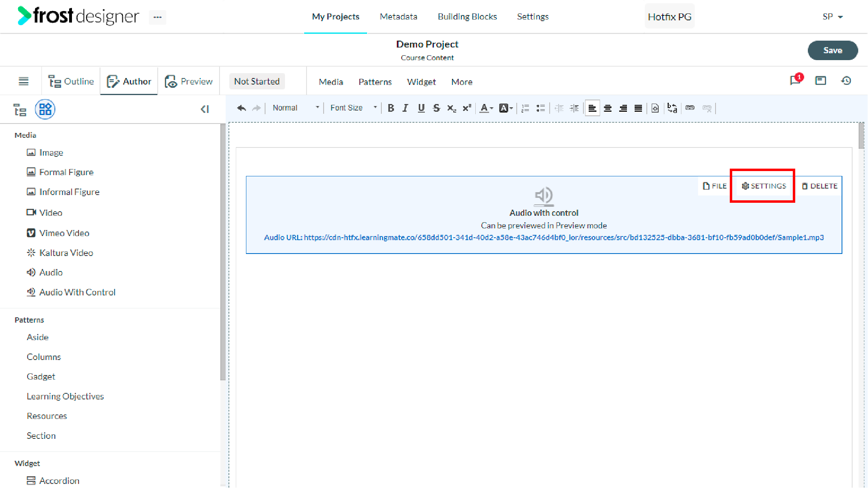Open the SP user account dropdown
The width and height of the screenshot is (868, 488).
pyautogui.click(x=832, y=17)
